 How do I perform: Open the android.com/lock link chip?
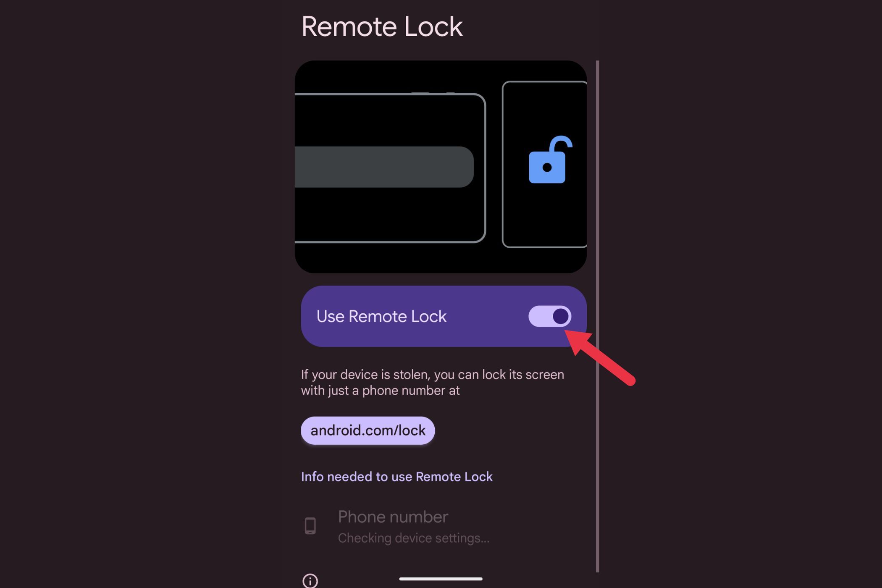click(x=368, y=430)
